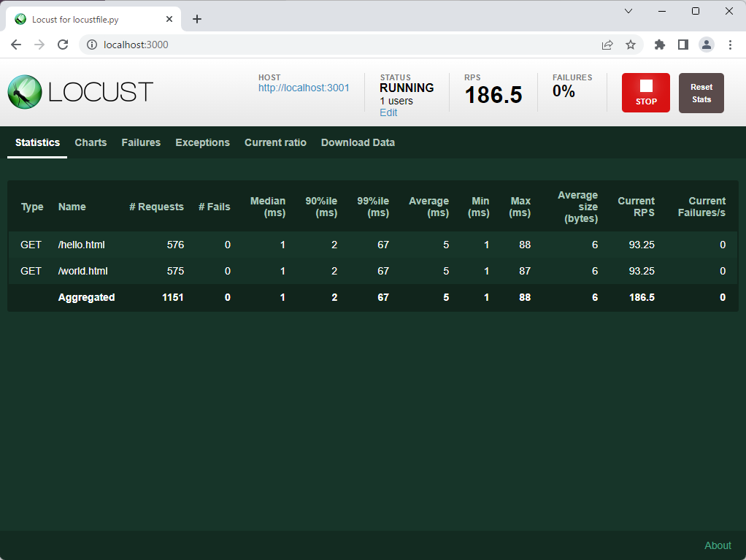View the Current ratio tab
Image resolution: width=746 pixels, height=560 pixels.
[x=275, y=142]
